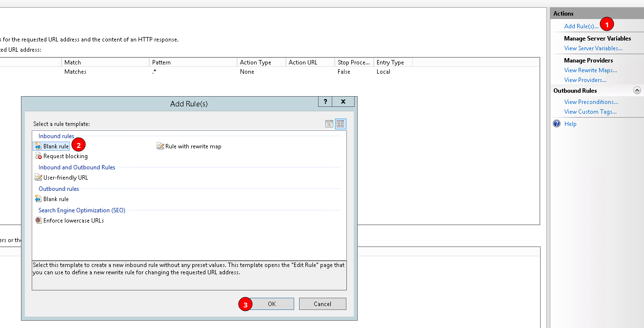This screenshot has width=644, height=328.
Task: Click View Preconditions link
Action: click(591, 102)
